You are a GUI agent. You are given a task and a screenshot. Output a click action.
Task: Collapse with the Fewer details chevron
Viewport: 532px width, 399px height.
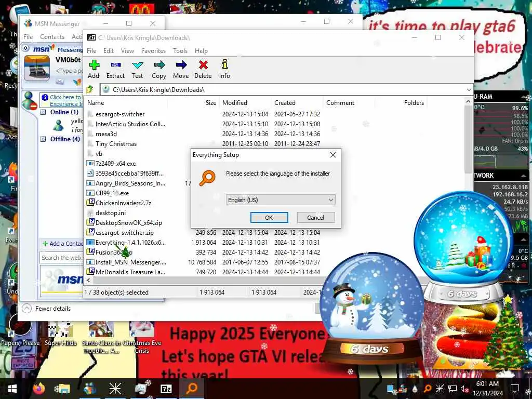(27, 309)
